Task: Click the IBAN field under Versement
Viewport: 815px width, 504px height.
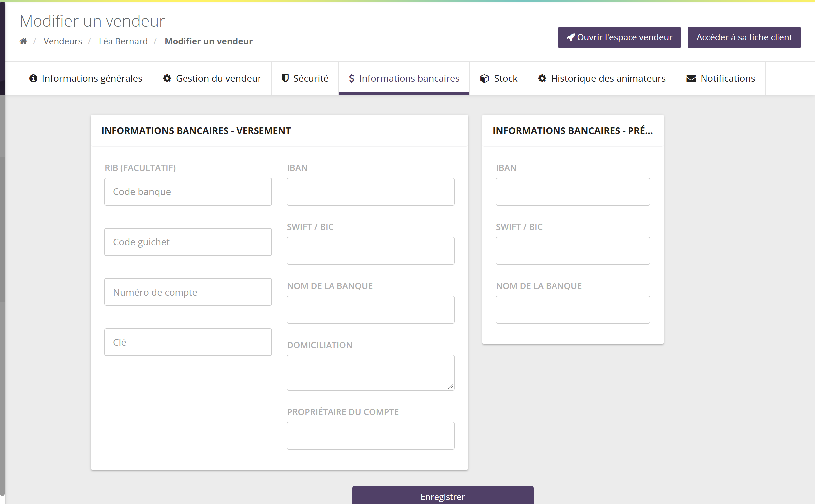Action: click(371, 192)
